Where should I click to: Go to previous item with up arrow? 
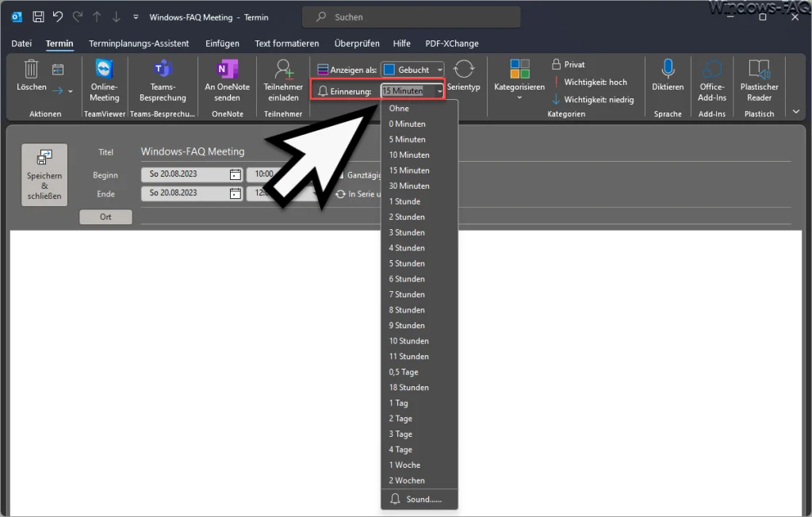pos(97,17)
